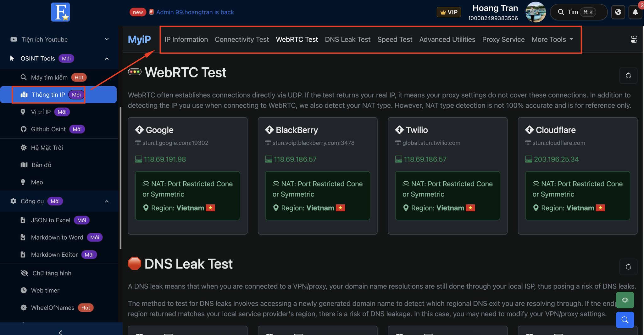Click the Tìm search field

coord(579,12)
